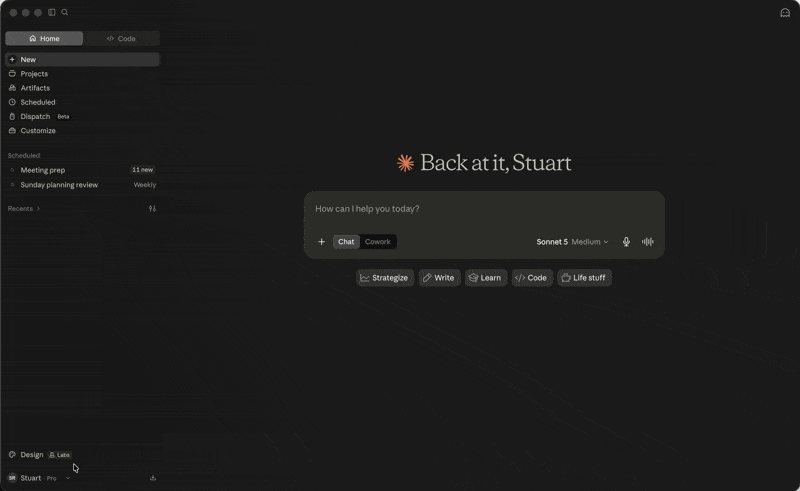Viewport: 800px width, 491px height.
Task: Click the microphone dictation icon
Action: (x=626, y=242)
